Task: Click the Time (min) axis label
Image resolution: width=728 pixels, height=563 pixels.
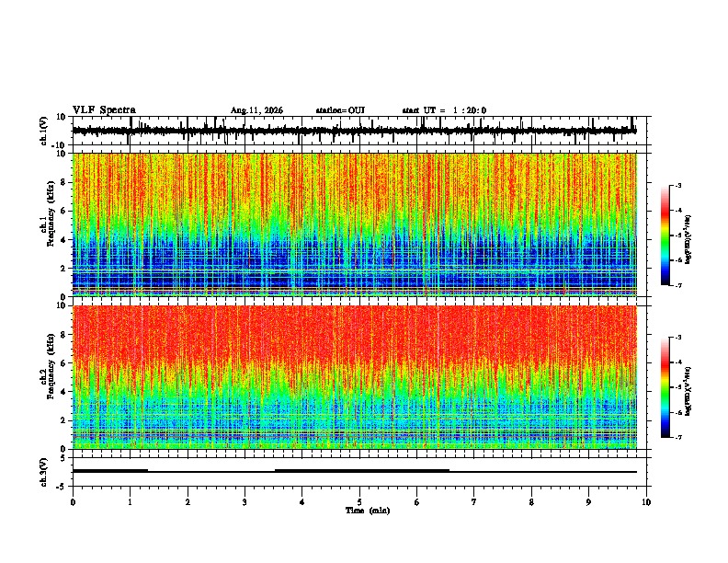Action: pos(368,511)
